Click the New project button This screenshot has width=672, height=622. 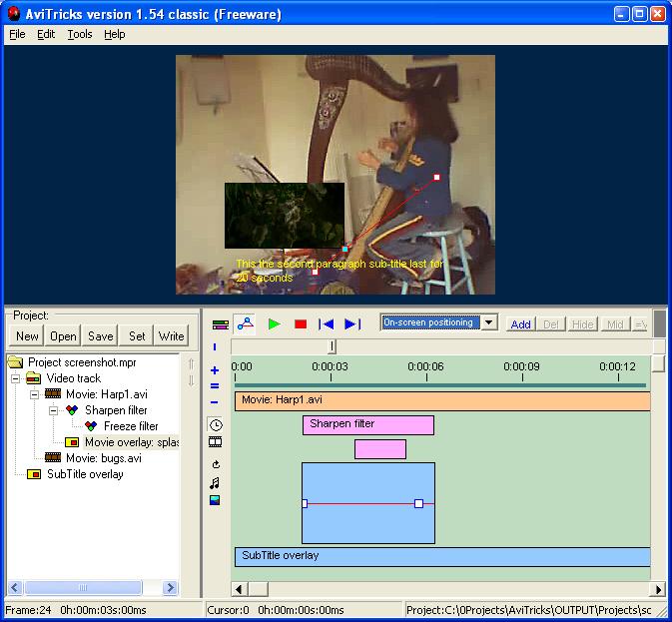coord(27,336)
